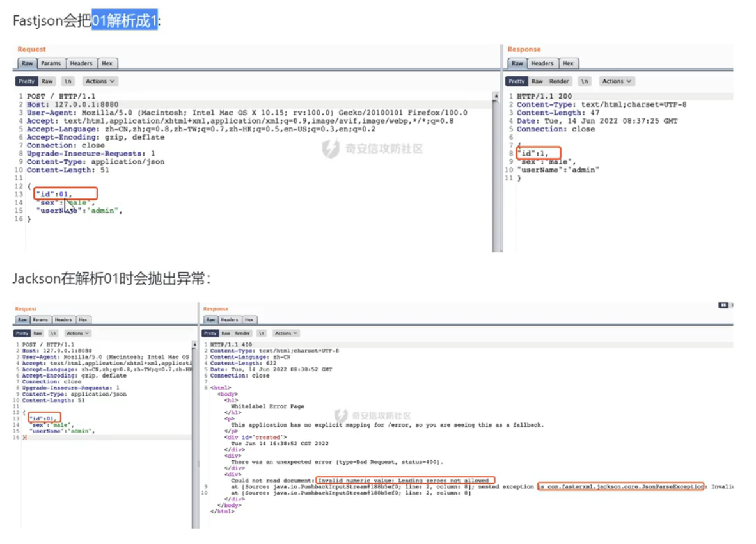Click User-Agent header line in Fastjson request
The image size is (756, 544).
[x=247, y=113]
